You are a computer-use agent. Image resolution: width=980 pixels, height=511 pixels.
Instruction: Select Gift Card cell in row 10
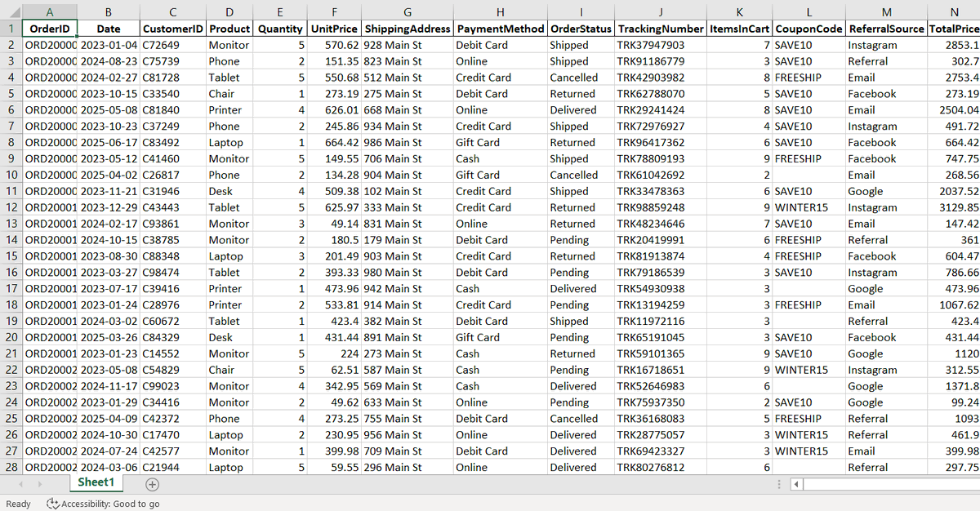coord(501,175)
